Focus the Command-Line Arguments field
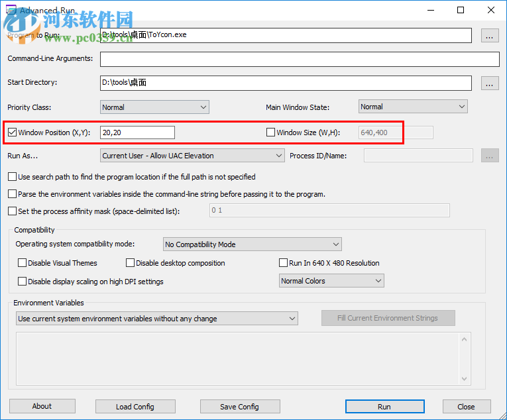This screenshot has height=420, width=507. [300, 59]
